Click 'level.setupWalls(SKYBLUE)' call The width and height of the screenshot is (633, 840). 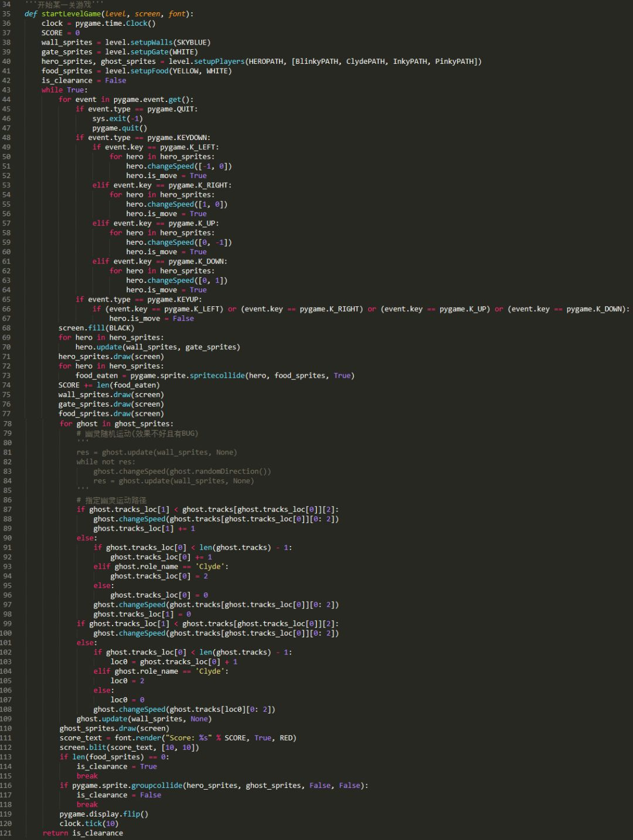click(x=158, y=43)
